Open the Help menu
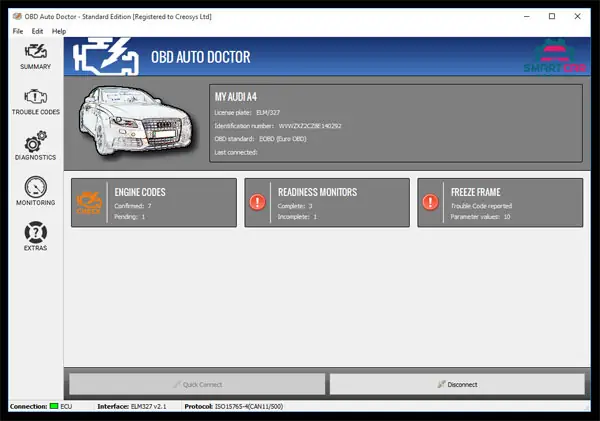The height and width of the screenshot is (421, 600). click(59, 31)
